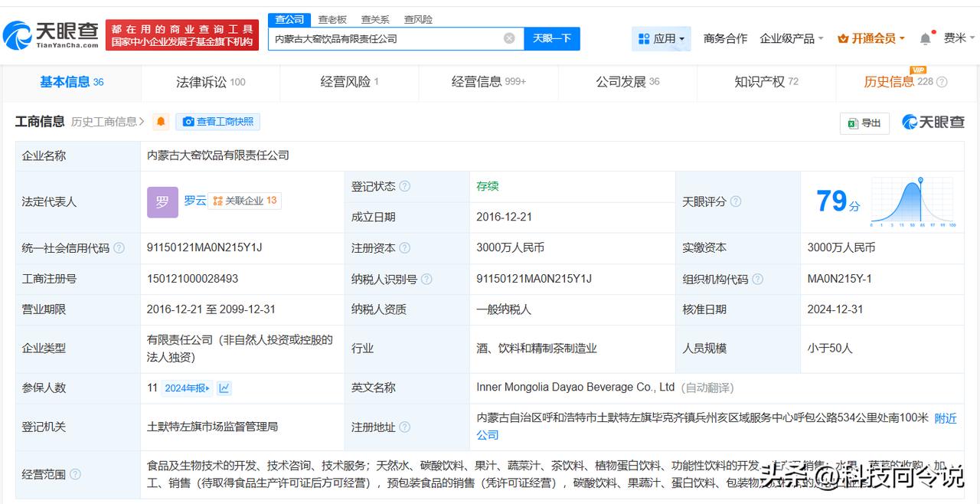This screenshot has width=980, height=504.
Task: Click the 关联企业 13 badge
Action: 244,201
